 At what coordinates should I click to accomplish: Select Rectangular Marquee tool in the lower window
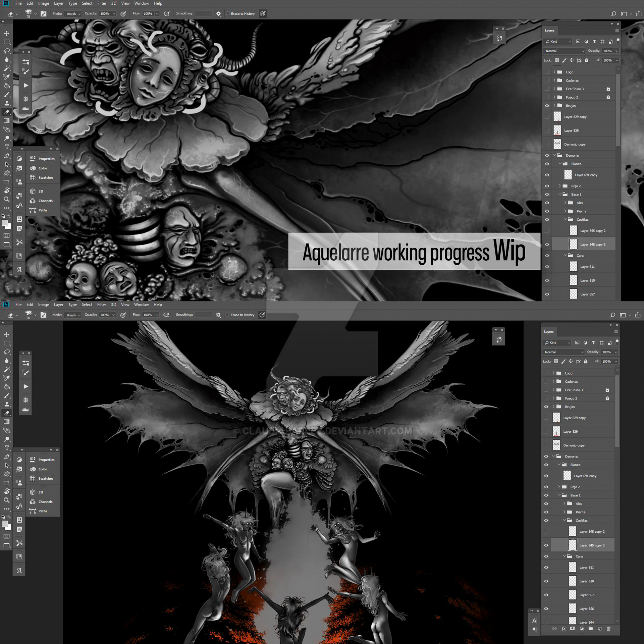coord(7,343)
